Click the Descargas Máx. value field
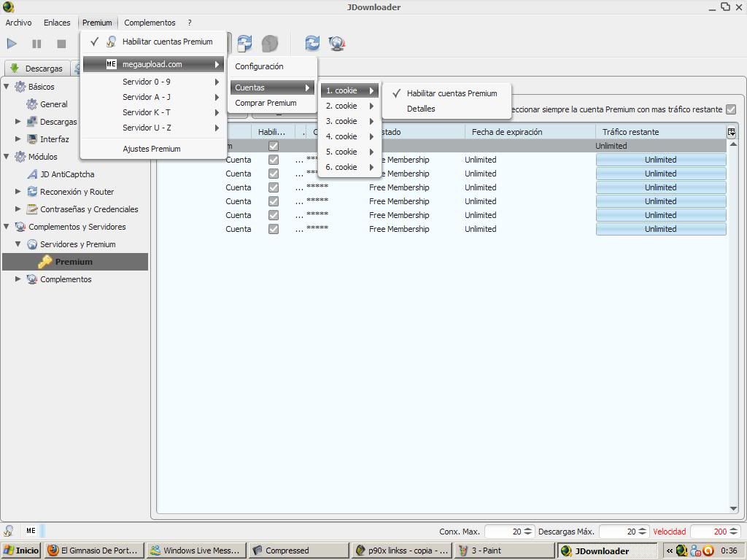Image resolution: width=747 pixels, height=560 pixels. (618, 532)
